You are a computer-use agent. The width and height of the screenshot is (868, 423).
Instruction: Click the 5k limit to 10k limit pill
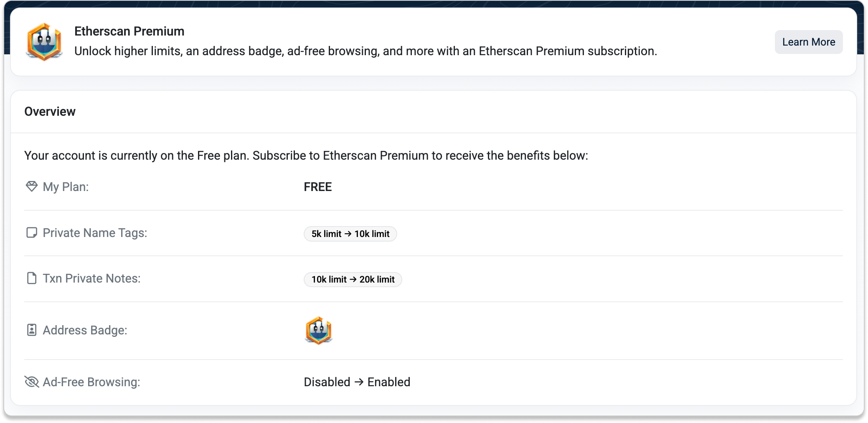coord(350,234)
